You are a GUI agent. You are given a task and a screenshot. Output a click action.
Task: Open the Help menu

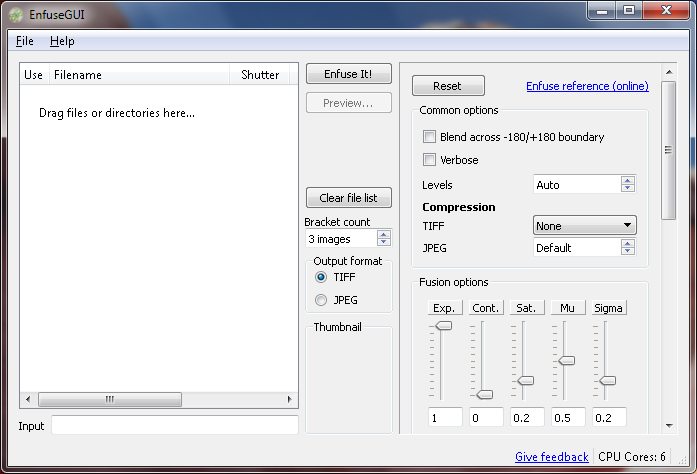pos(62,41)
